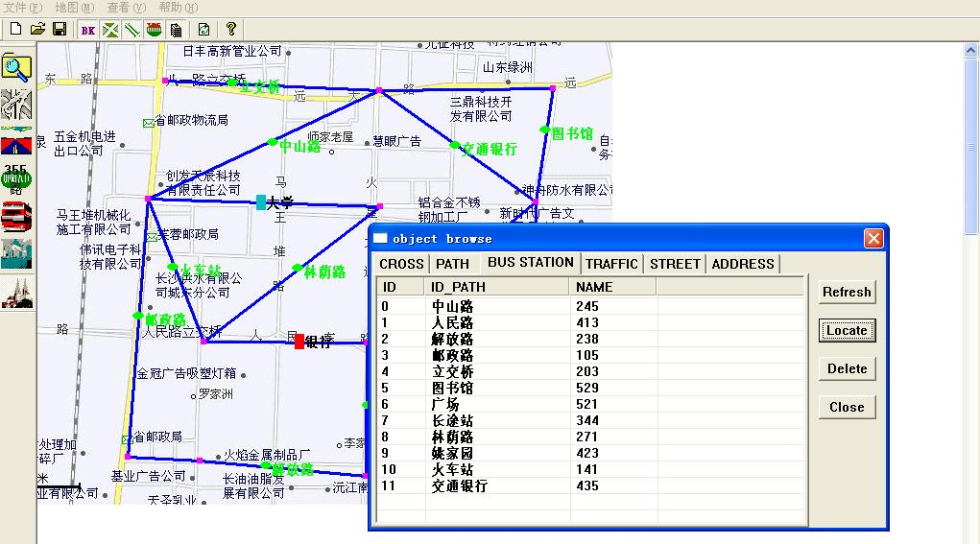Click the Locate button
Viewport: 980px width, 544px height.
(847, 330)
